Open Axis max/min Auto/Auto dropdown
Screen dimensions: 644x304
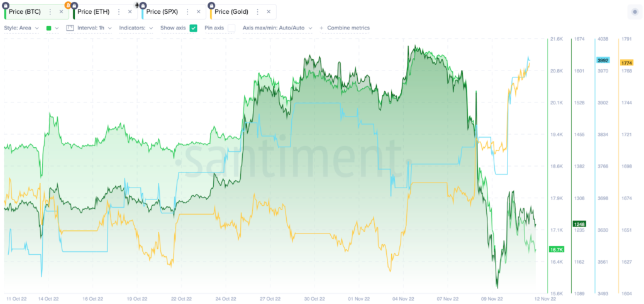277,28
